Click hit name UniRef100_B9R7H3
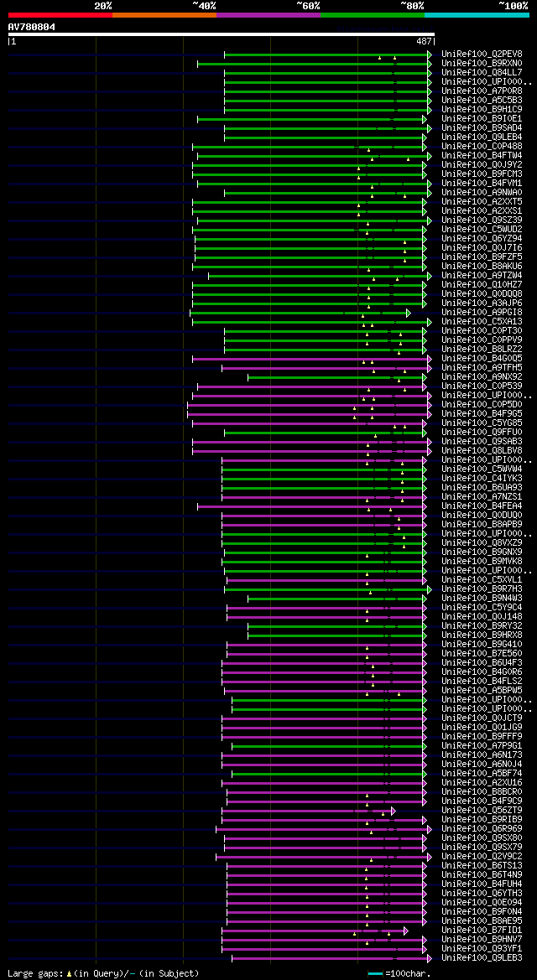Screen dimensions: 537x980 click(x=482, y=589)
